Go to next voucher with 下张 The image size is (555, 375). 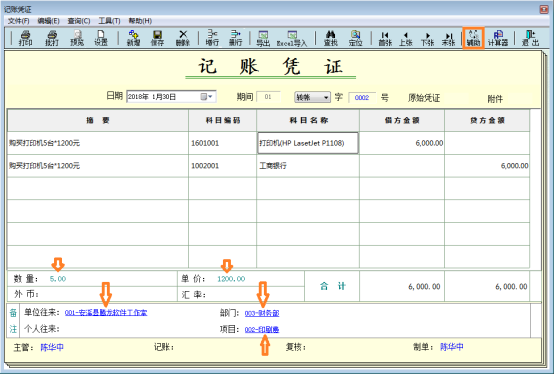pyautogui.click(x=427, y=38)
